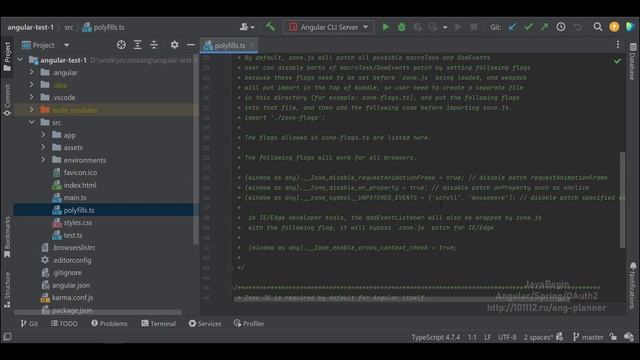
Task: Select favicon.ico in project tree
Action: [80, 173]
